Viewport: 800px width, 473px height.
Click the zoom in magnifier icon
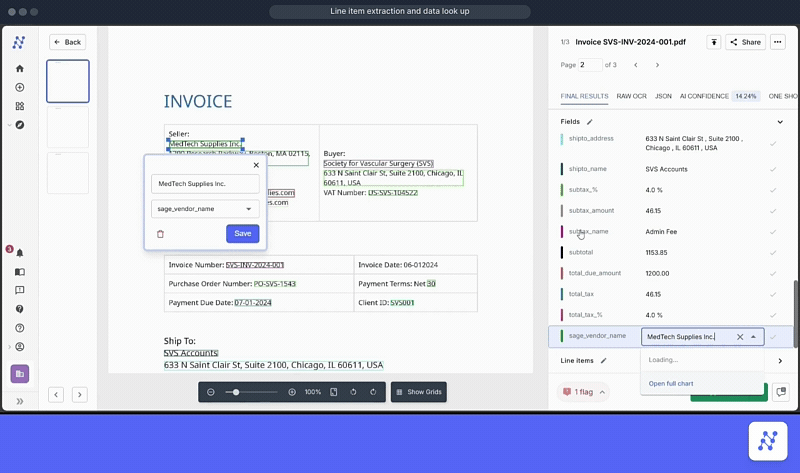click(292, 392)
